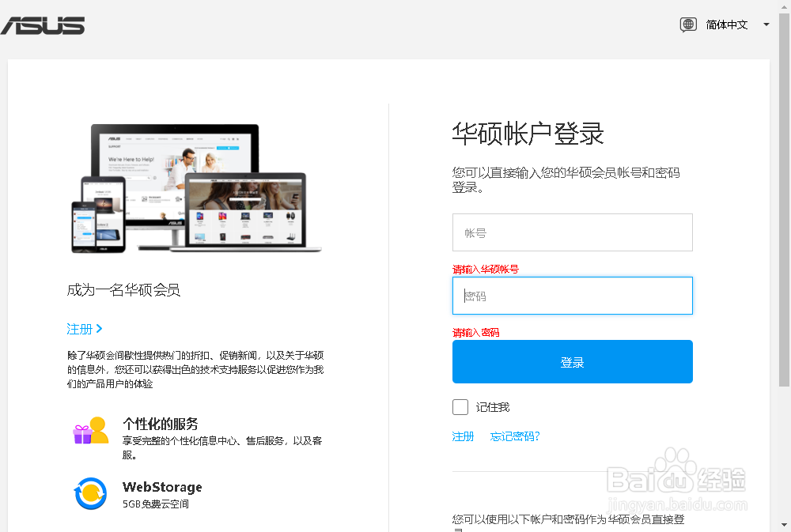Screen dimensions: 791x532
Task: Click the blue WebStorage circular arrows icon
Action: pos(90,493)
